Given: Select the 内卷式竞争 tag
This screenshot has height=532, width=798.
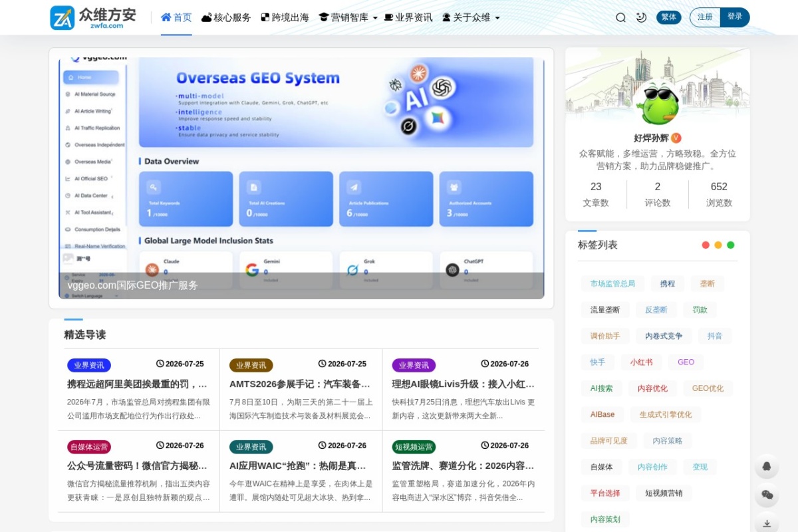Looking at the screenshot, I should [664, 336].
